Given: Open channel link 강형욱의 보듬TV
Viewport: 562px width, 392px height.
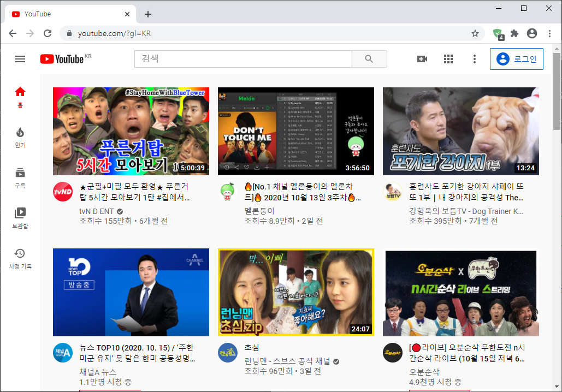Looking at the screenshot, I should click(x=466, y=211).
